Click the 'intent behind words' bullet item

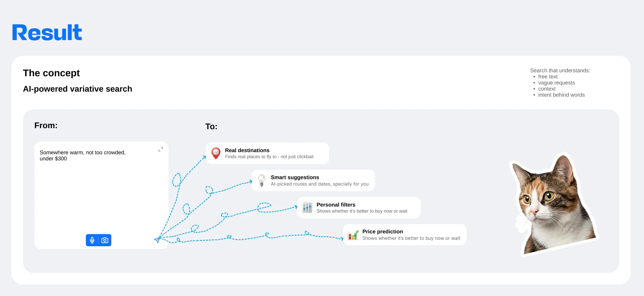click(561, 95)
